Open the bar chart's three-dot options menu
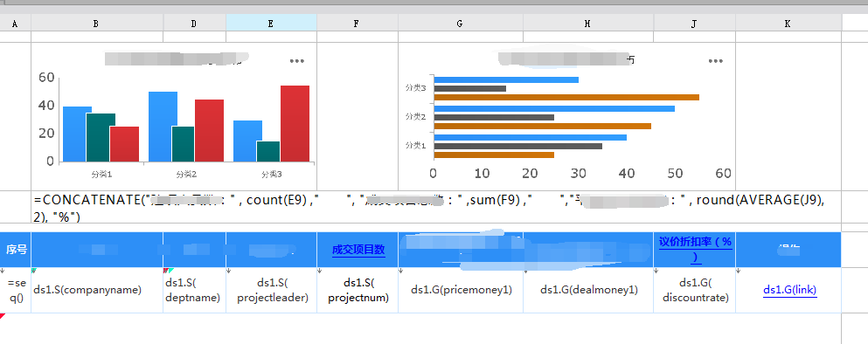The height and width of the screenshot is (344, 868). click(296, 61)
